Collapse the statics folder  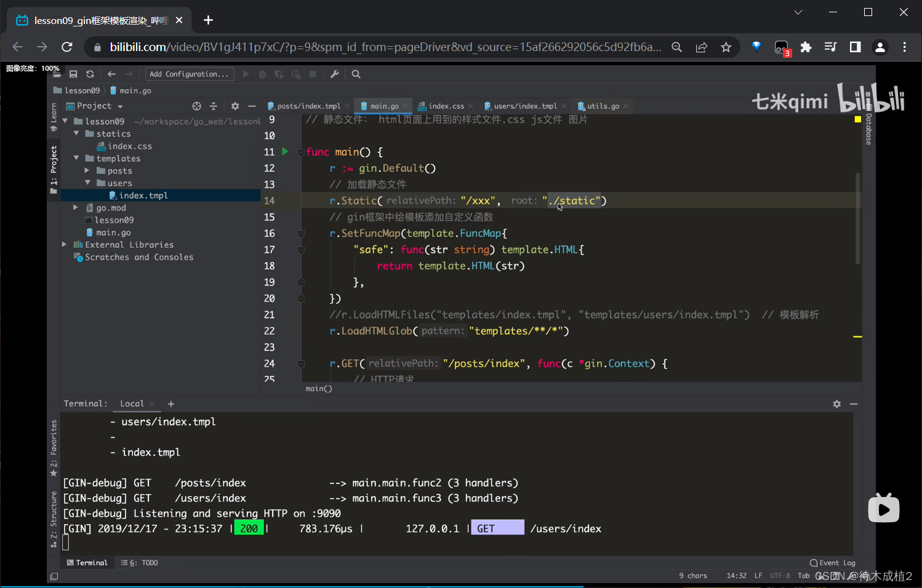coord(76,133)
